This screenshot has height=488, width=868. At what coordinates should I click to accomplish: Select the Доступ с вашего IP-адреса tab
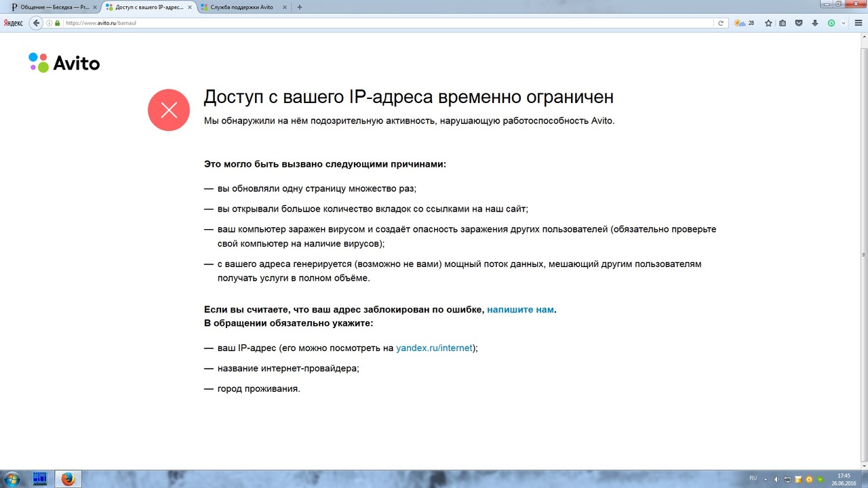pyautogui.click(x=149, y=7)
